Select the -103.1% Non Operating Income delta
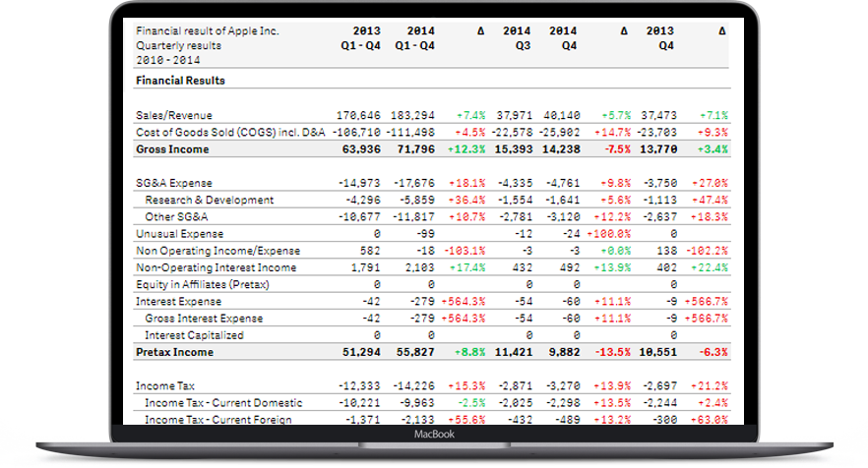This screenshot has height=468, width=868. pyautogui.click(x=465, y=251)
